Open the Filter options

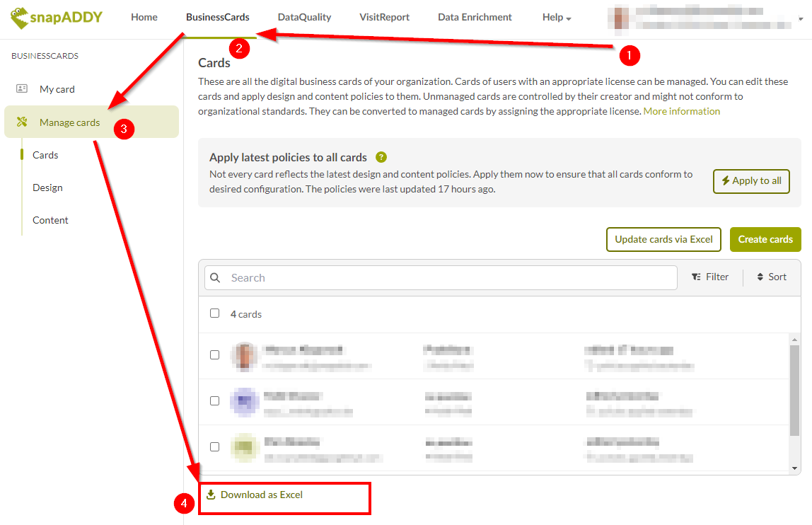[710, 277]
